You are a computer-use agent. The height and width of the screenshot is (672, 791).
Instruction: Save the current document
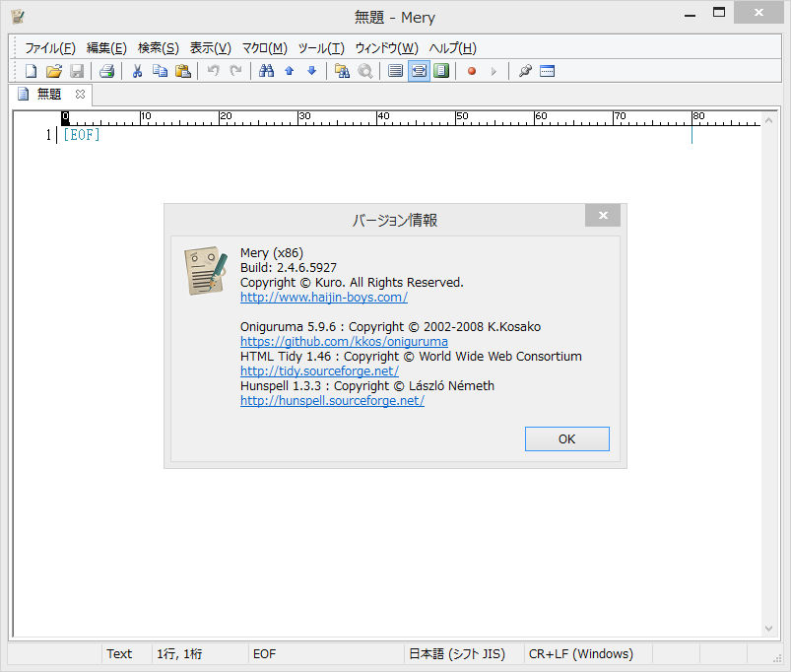point(77,70)
